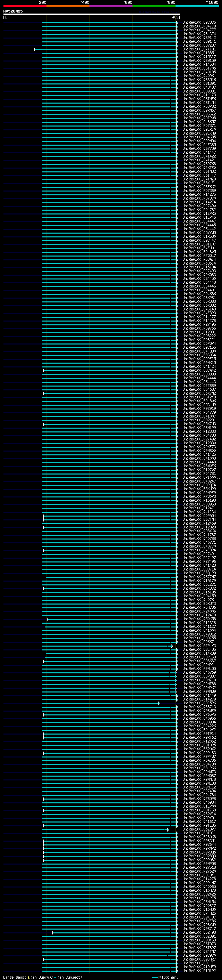This screenshot has height=980, width=222.
Task: Select label UniRef100_B9GSZ2
Action: [x=199, y=114]
